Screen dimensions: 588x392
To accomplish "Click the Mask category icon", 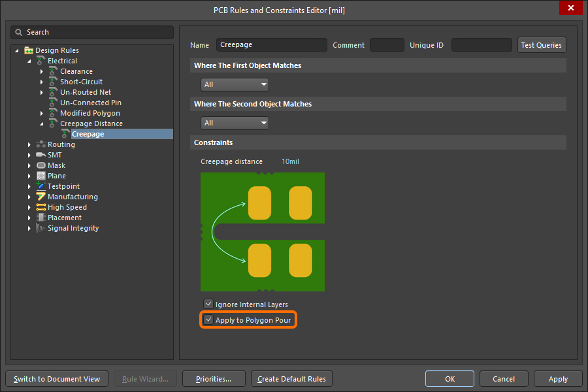I will [41, 165].
